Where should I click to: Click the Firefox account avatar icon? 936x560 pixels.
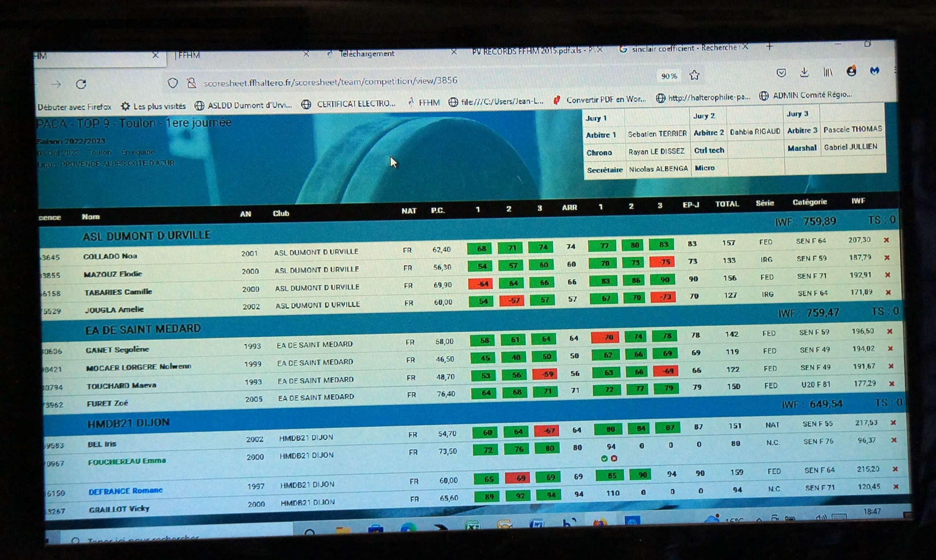tap(851, 71)
